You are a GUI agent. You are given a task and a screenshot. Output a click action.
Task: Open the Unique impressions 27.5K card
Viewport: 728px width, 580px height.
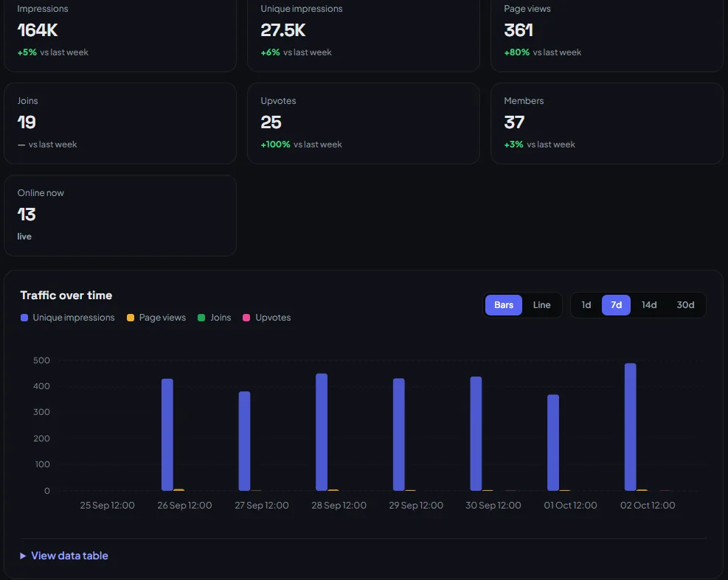click(364, 34)
